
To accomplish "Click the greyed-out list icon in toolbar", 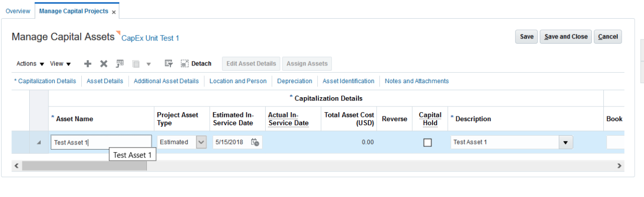I will pos(135,64).
